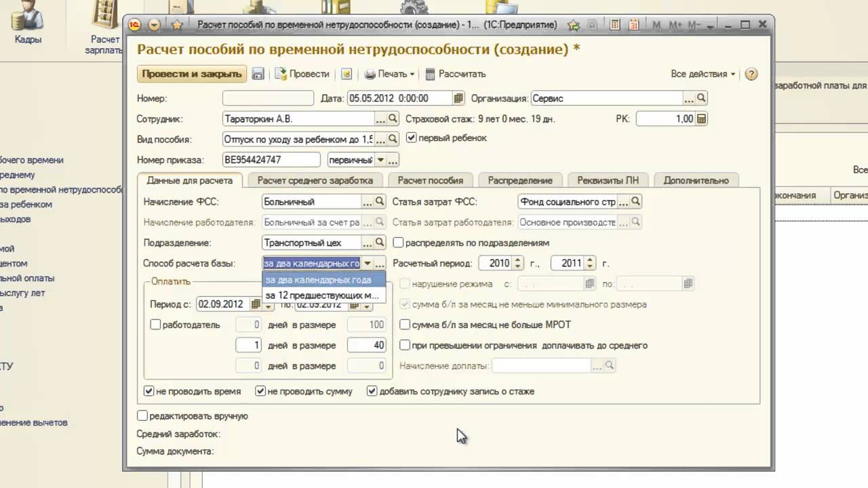Click the Рассчитать calculator button
This screenshot has height=488, width=868.
point(455,74)
